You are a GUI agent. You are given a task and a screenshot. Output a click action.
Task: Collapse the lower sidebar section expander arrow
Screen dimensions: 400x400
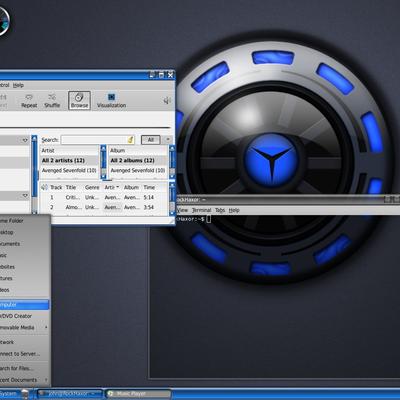tap(25, 196)
